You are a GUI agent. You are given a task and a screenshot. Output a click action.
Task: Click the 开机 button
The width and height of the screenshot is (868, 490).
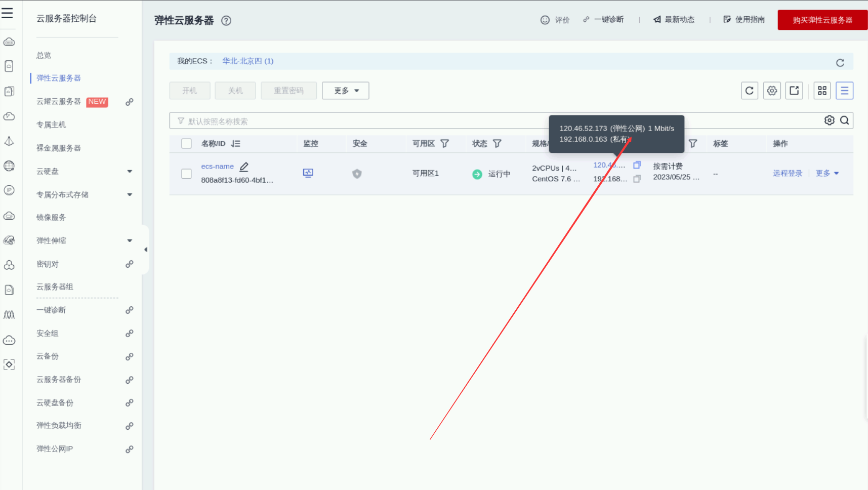click(190, 91)
